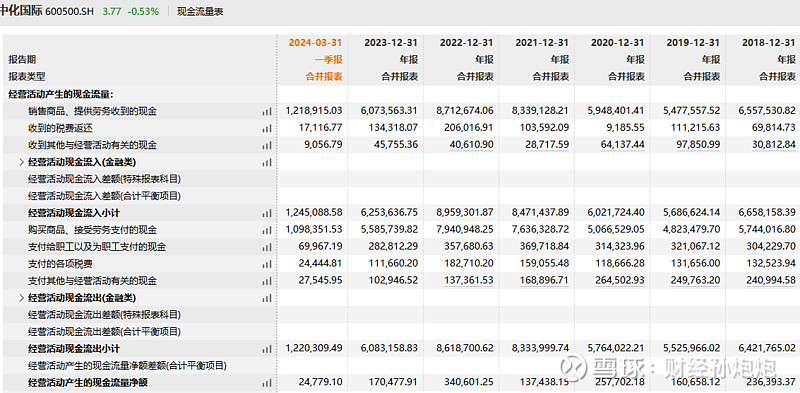Click chart icon for 购买商品、接受劳务支付的现金
Screen dimensions: 800x393
coord(266,230)
